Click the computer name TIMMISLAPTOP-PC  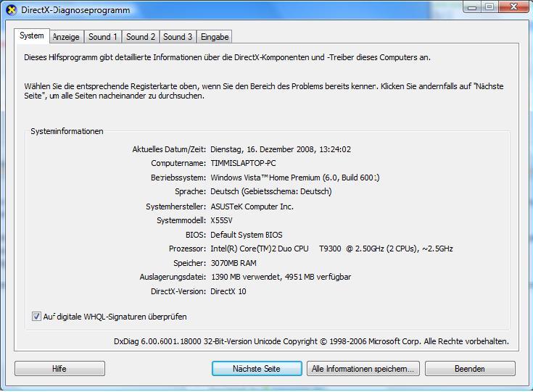[243, 163]
